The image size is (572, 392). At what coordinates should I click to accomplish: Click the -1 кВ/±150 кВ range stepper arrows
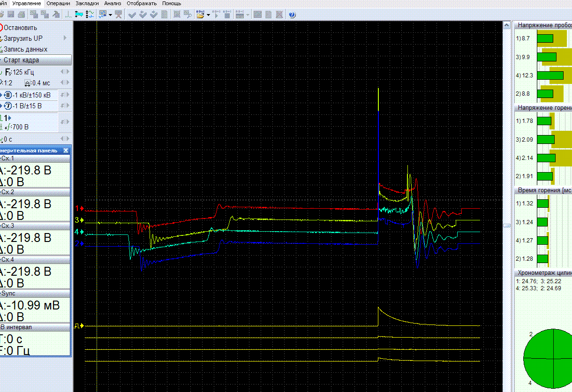click(x=65, y=95)
